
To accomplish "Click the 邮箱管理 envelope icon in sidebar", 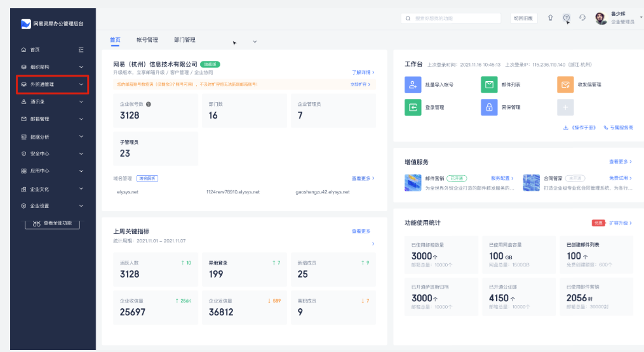I will [24, 119].
